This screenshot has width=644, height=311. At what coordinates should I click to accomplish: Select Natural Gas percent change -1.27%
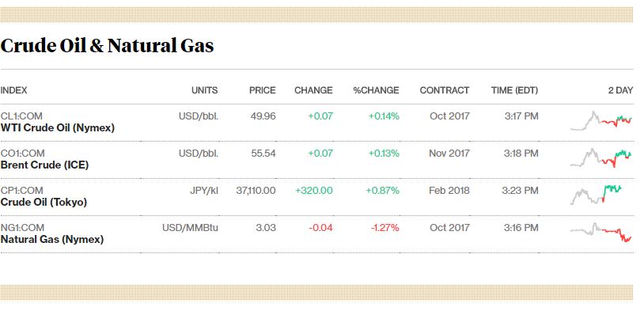pos(385,227)
